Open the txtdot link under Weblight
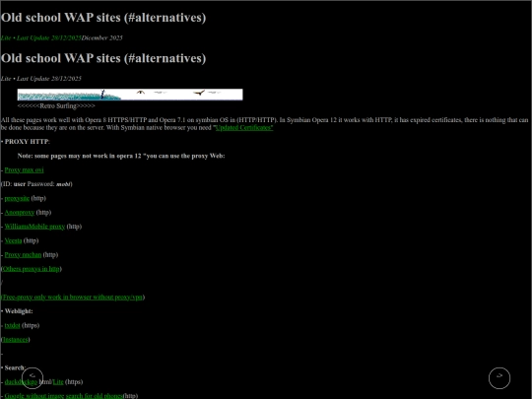Screen dimensions: 532x399 12,325
